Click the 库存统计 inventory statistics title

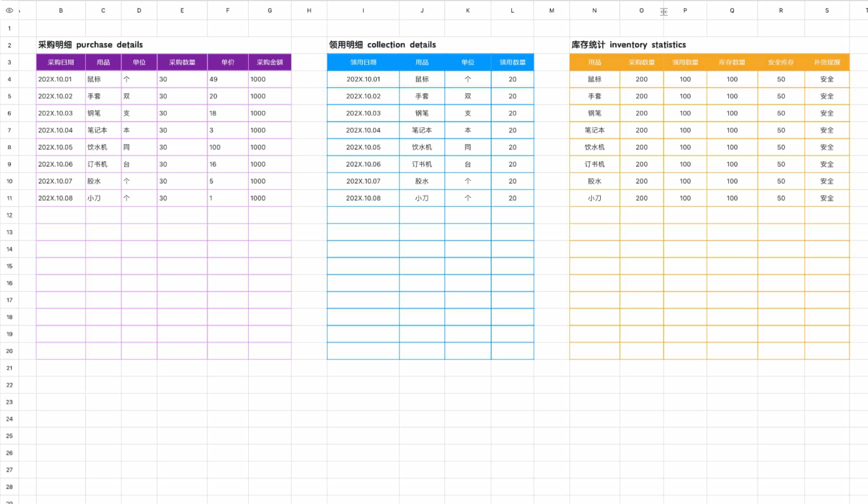click(629, 45)
